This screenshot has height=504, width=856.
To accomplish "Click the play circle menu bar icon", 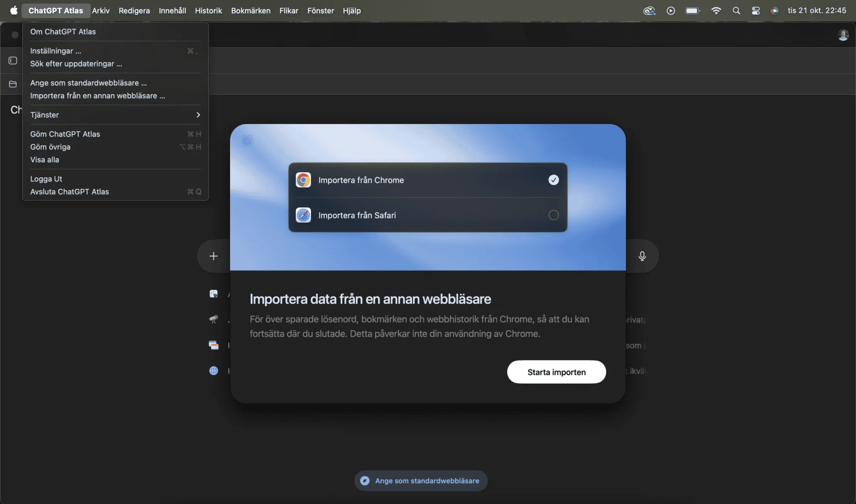I will point(671,10).
